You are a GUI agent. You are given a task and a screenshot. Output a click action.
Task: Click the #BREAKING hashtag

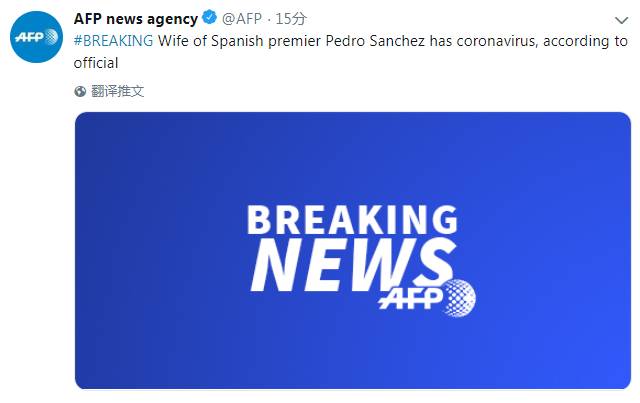pos(113,41)
